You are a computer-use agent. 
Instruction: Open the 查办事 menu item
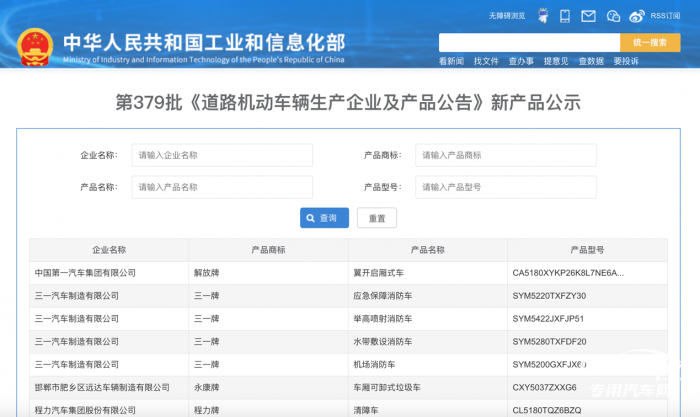click(x=521, y=61)
